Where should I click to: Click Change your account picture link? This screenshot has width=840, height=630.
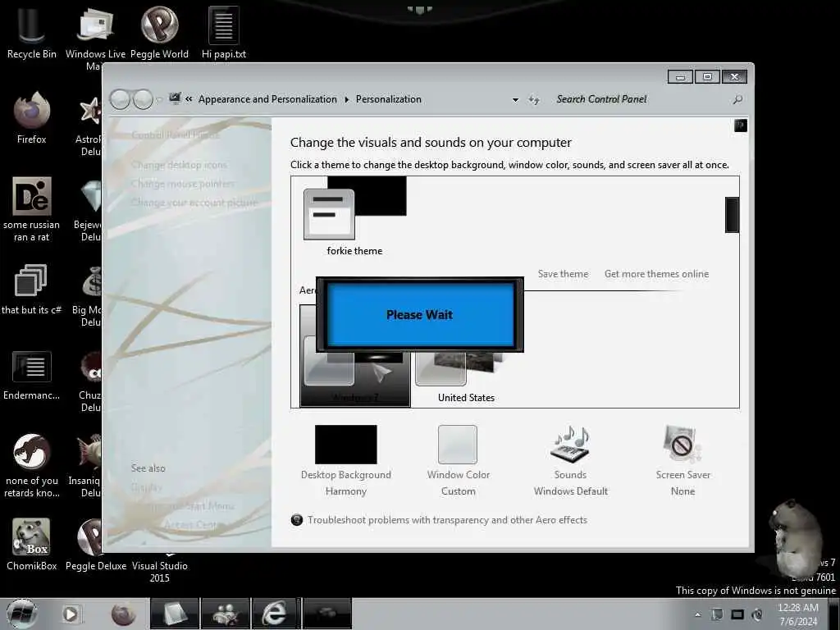(194, 203)
